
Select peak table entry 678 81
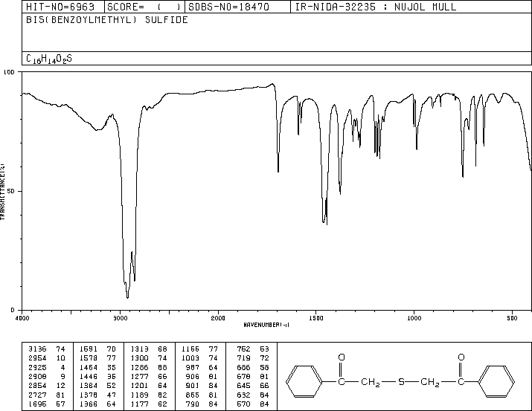coord(253,376)
